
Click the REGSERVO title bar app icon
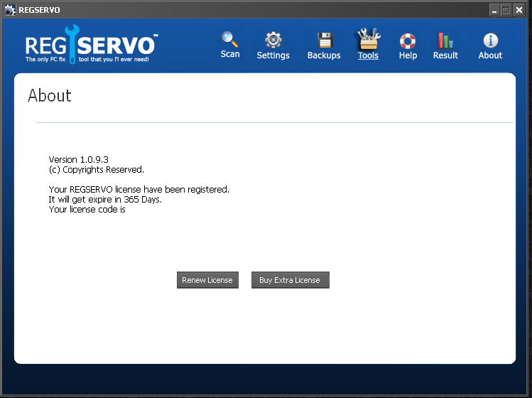pos(10,10)
